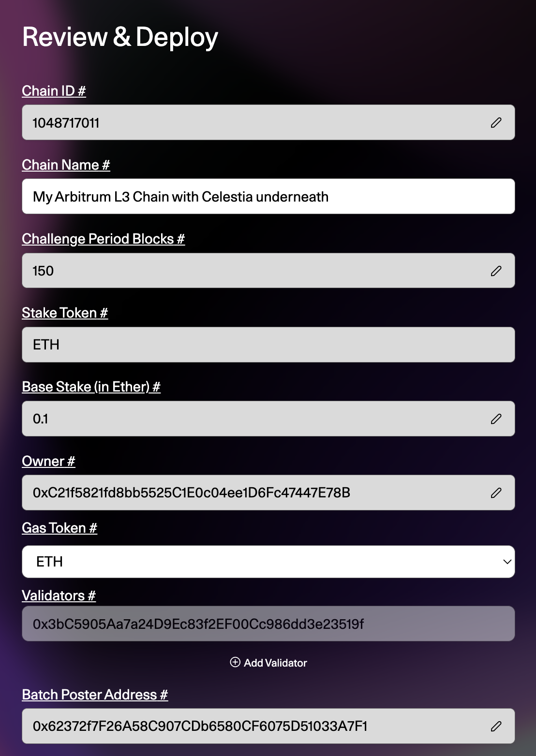Click the Gas Token dropdown chevron arrow

point(507,562)
